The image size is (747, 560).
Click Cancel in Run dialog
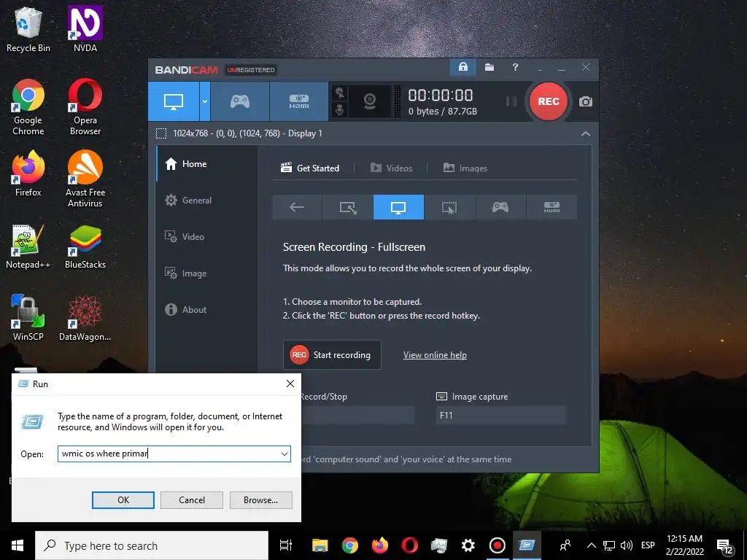click(x=192, y=500)
